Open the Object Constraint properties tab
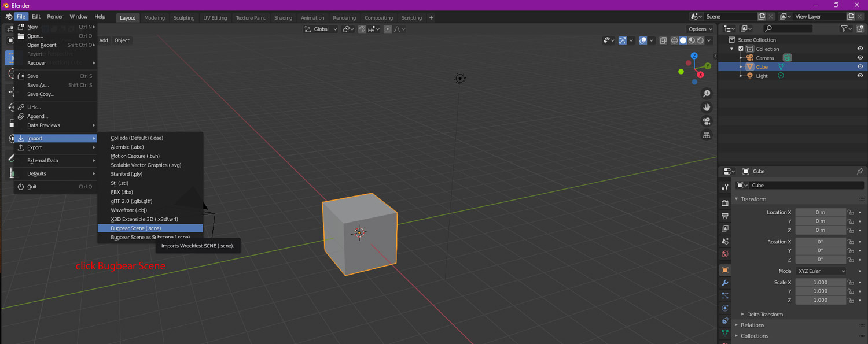Screen dimensions: 868x344 [x=725, y=321]
